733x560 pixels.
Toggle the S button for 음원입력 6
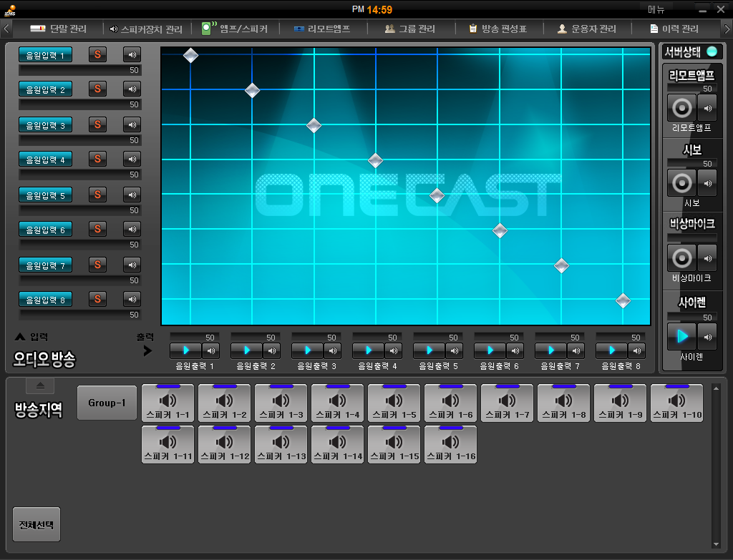pyautogui.click(x=97, y=229)
